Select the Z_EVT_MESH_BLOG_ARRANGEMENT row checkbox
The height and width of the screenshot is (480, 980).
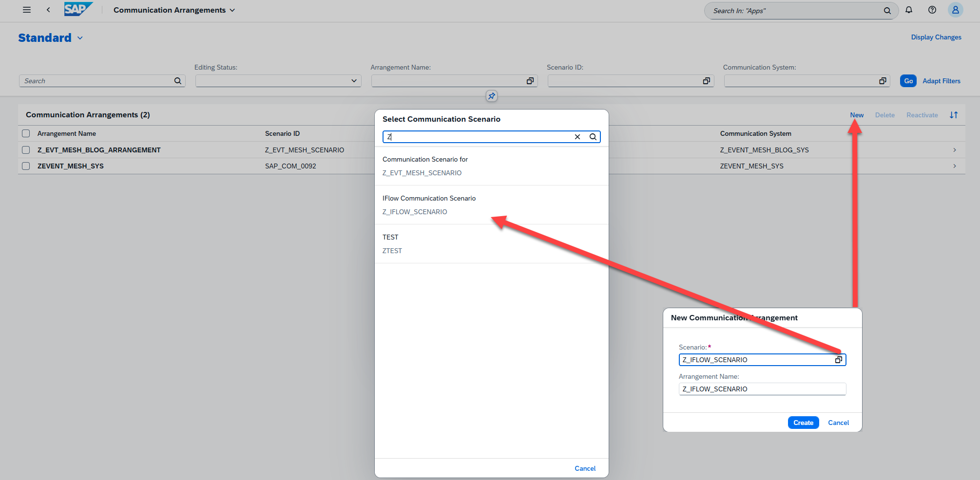(26, 150)
